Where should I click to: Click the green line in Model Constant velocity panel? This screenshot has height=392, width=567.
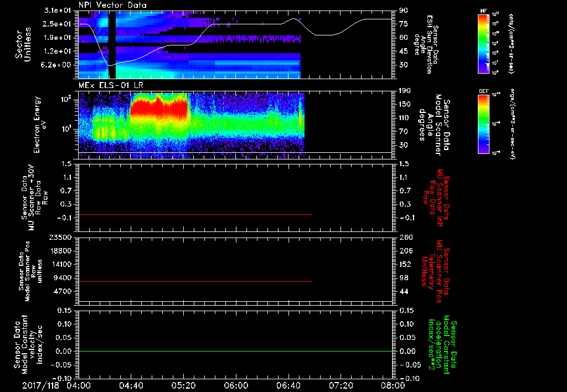pos(235,351)
